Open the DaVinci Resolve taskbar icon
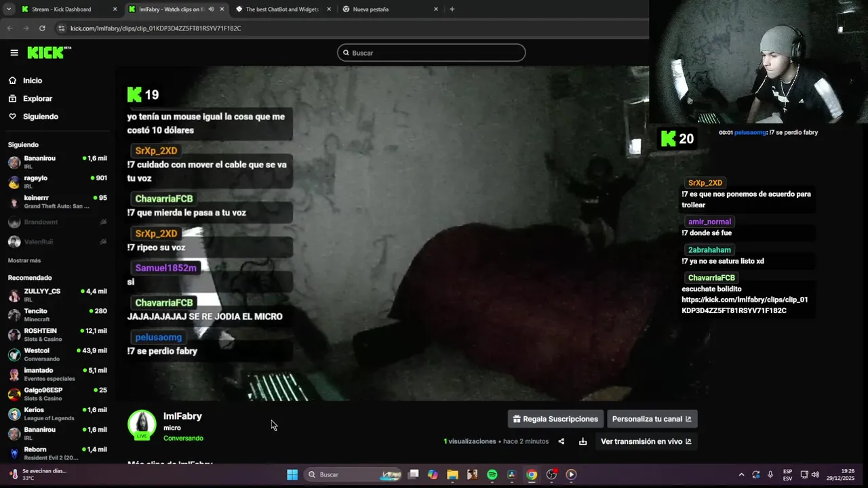Image resolution: width=868 pixels, height=488 pixels. 511,474
